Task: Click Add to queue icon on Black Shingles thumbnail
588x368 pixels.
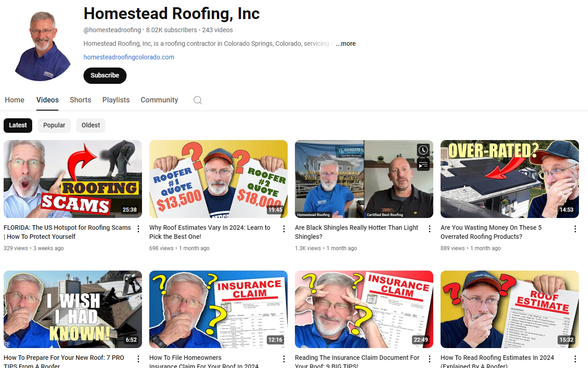Action: click(423, 165)
